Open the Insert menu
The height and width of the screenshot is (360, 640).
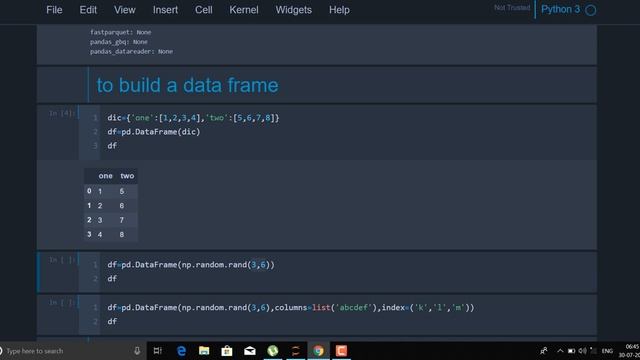point(165,10)
